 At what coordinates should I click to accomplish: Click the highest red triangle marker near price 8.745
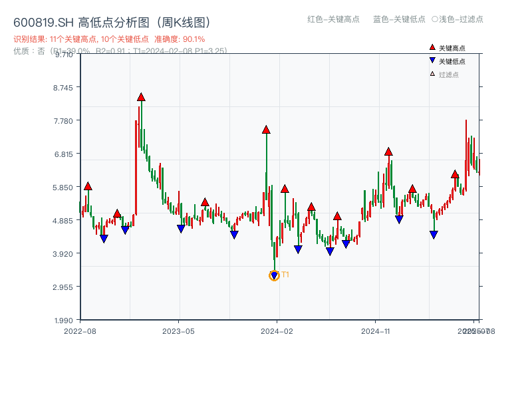141,96
